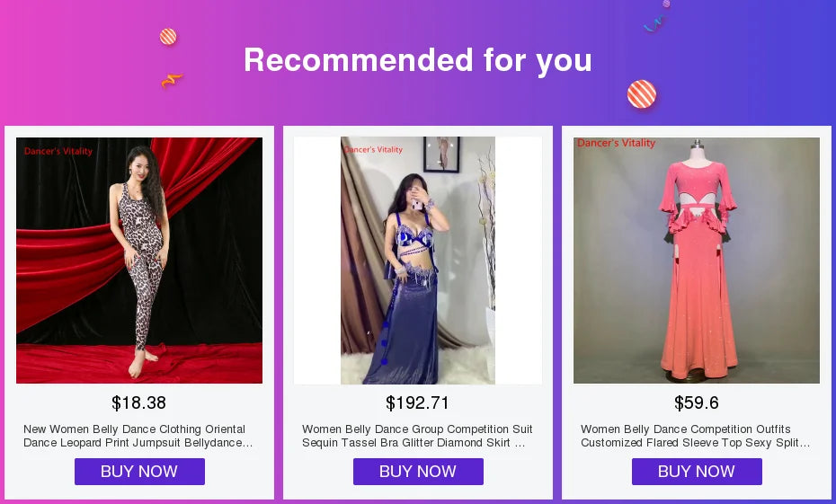
Task: Open the Competition Outfits Flared Sleeve title link
Action: (696, 436)
